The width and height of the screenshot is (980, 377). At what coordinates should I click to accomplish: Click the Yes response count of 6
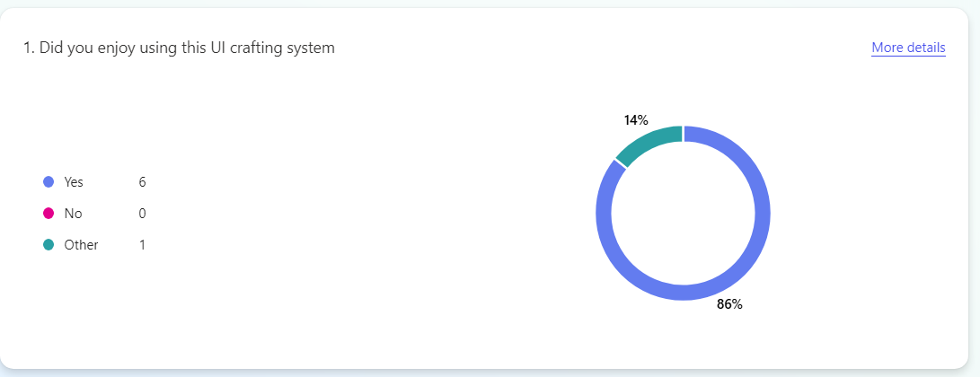pyautogui.click(x=142, y=182)
